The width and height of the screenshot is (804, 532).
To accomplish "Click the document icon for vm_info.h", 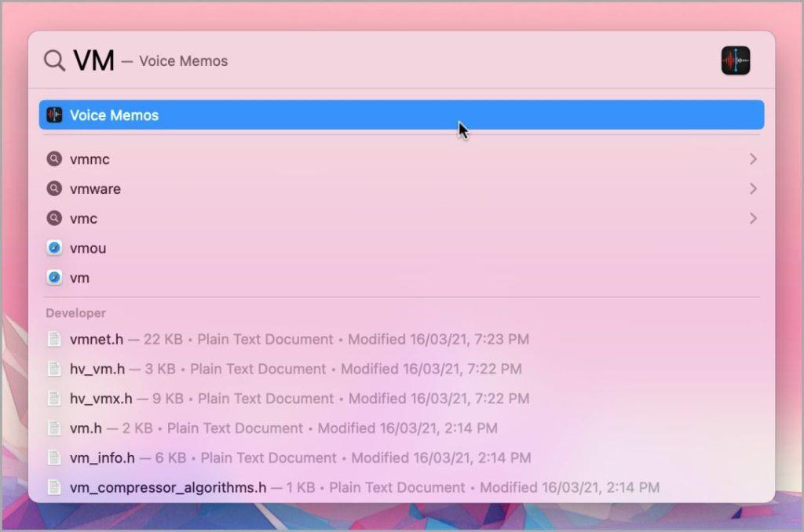I will 54,457.
